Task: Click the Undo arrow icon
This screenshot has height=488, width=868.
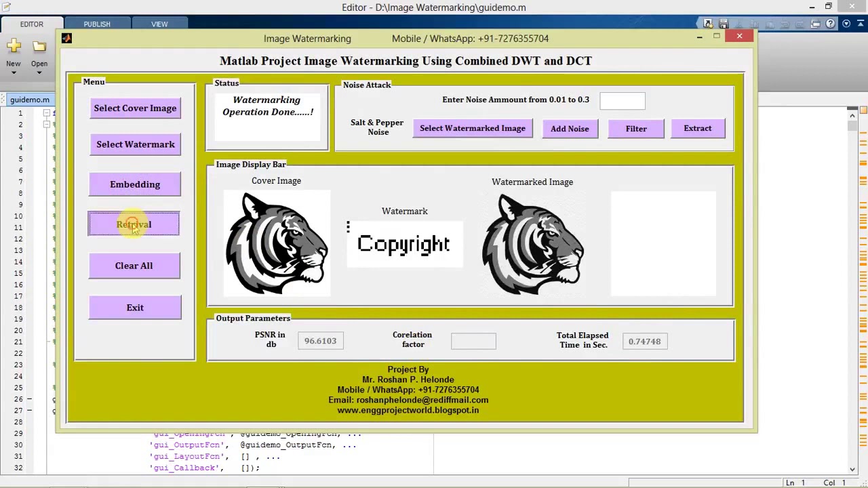Action: click(785, 24)
